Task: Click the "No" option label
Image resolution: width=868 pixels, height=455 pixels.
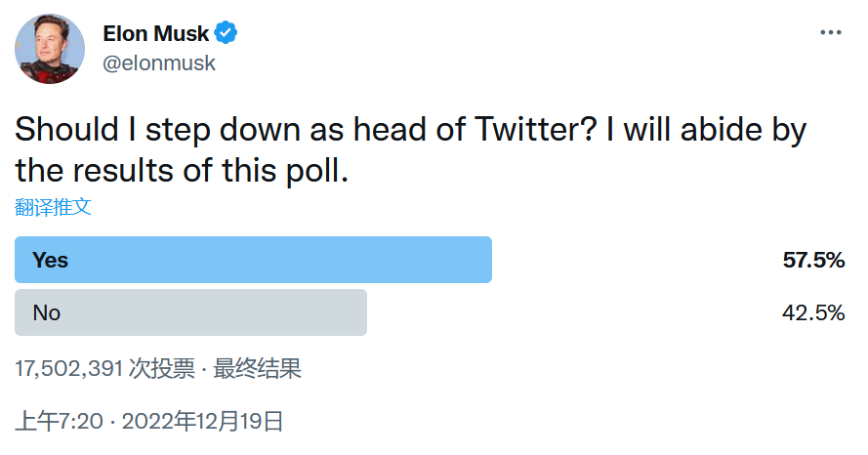Action: [x=47, y=312]
